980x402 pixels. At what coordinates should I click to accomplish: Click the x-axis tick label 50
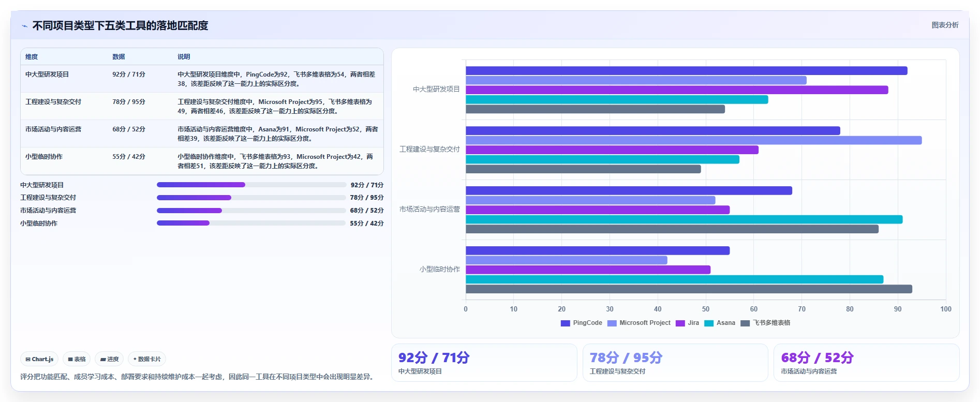pos(706,309)
